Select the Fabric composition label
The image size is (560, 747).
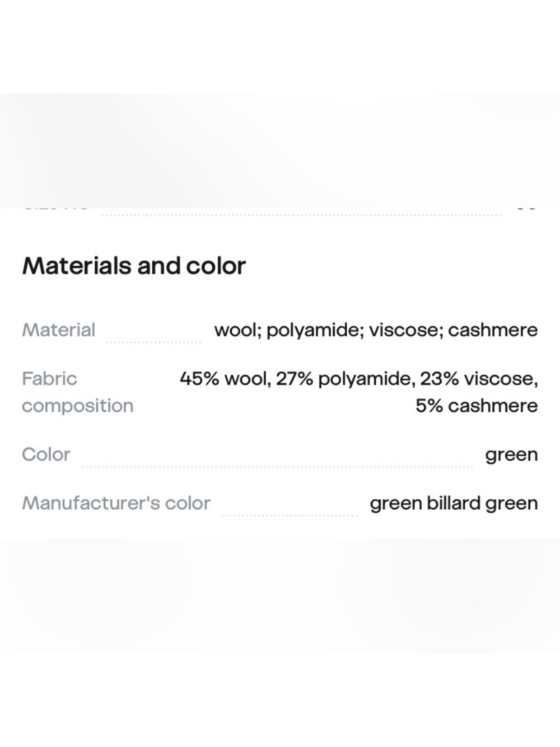coord(77,392)
